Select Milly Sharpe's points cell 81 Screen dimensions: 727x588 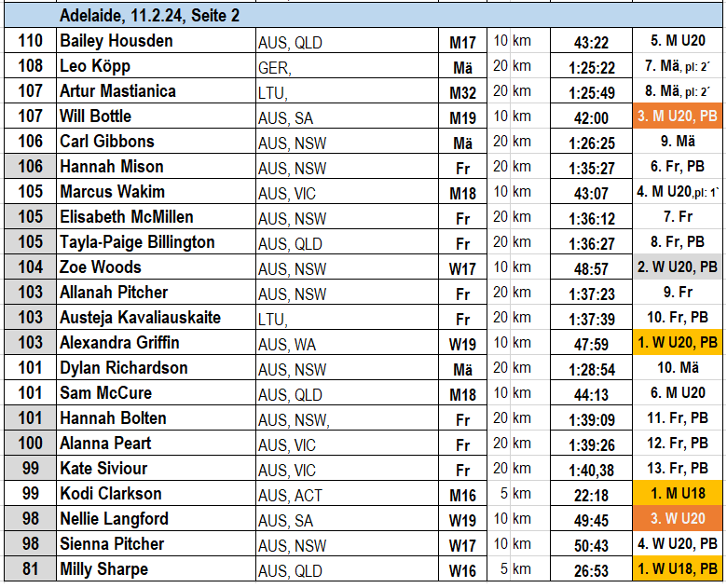(30, 568)
